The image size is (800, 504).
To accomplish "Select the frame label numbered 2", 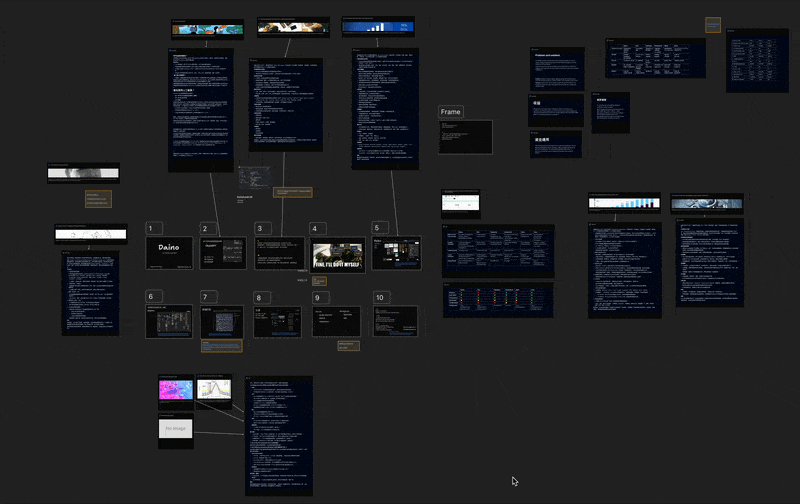I will pyautogui.click(x=208, y=228).
